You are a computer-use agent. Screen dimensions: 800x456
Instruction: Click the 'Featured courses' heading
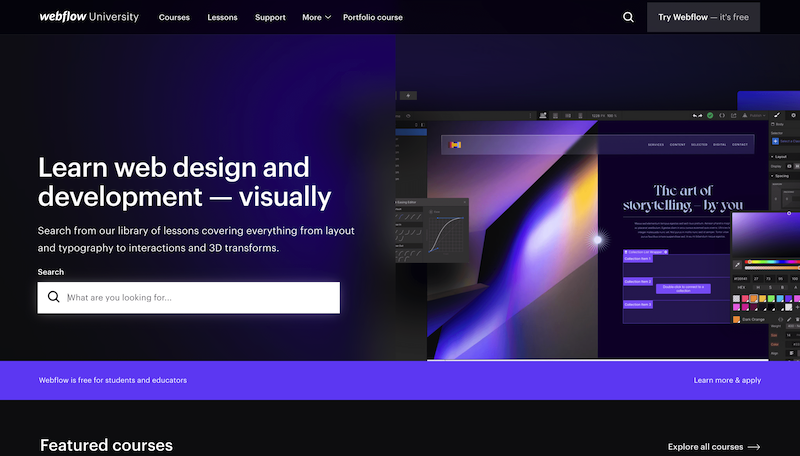106,445
